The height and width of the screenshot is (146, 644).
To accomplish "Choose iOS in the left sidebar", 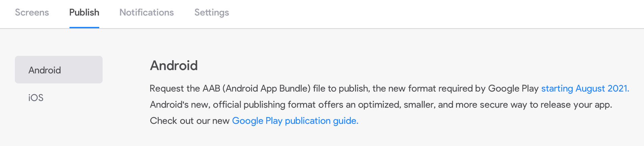I will [x=36, y=98].
